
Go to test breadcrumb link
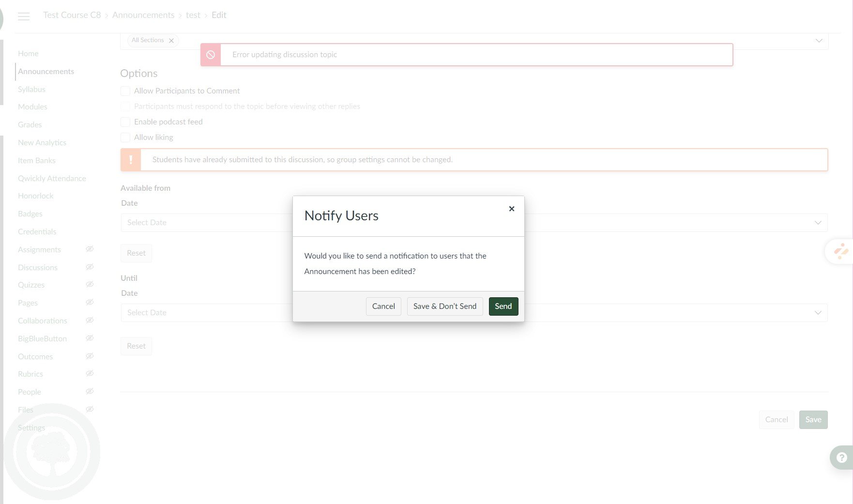click(x=193, y=15)
